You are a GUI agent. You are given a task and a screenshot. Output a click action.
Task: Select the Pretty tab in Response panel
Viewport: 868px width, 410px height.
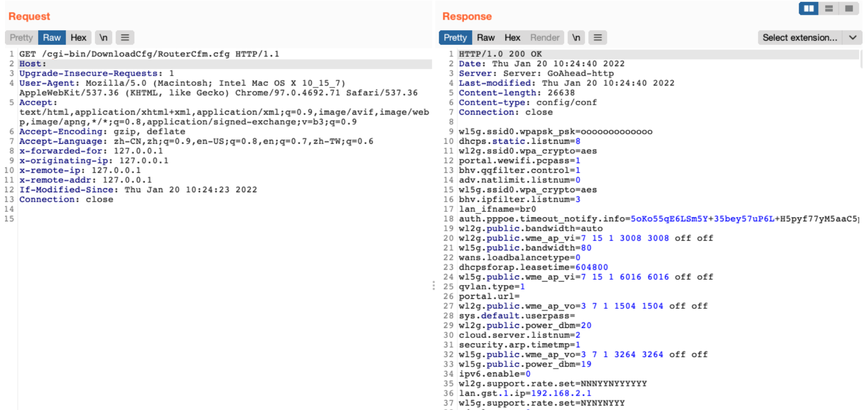(455, 38)
